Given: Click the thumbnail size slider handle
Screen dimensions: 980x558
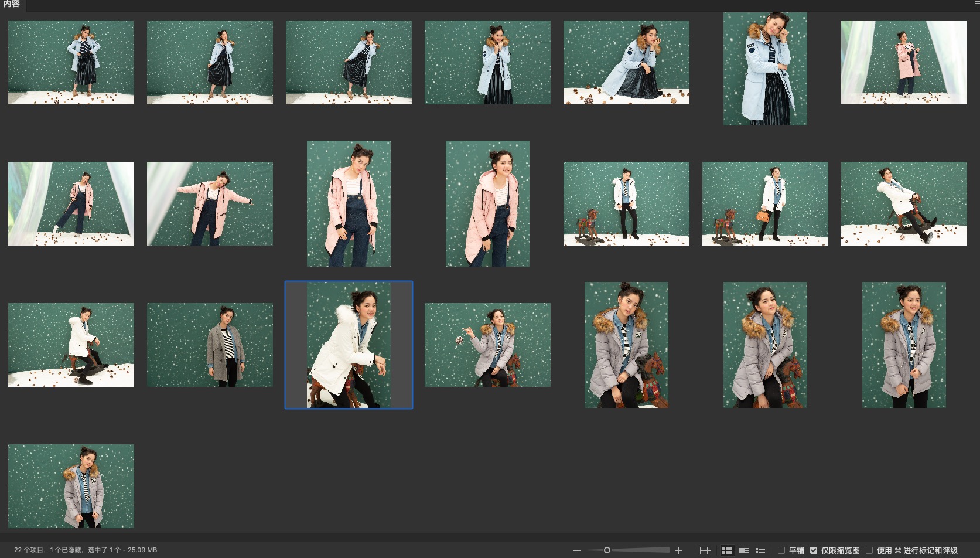Looking at the screenshot, I should point(607,550).
